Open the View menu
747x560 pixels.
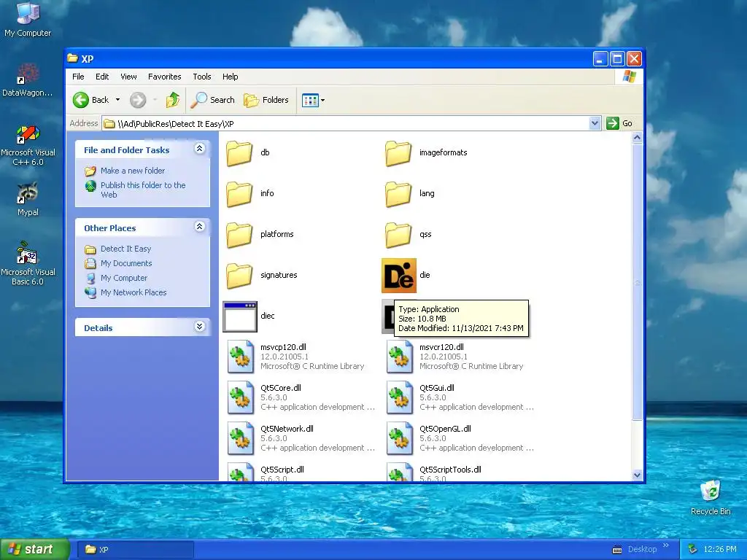(x=128, y=77)
